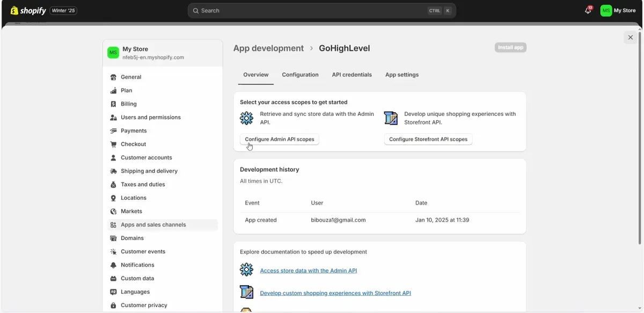Click the Storefront icon beside documentation link
644x313 pixels.
pyautogui.click(x=246, y=292)
